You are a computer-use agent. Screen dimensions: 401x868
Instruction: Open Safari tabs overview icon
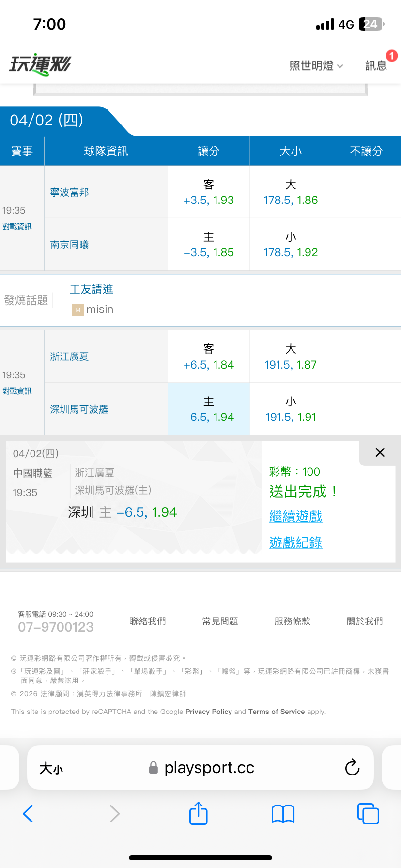(x=368, y=814)
